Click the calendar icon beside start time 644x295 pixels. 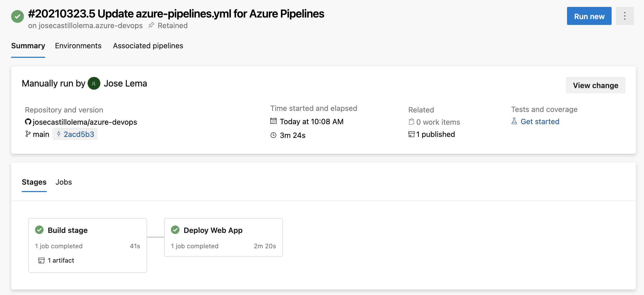(273, 121)
